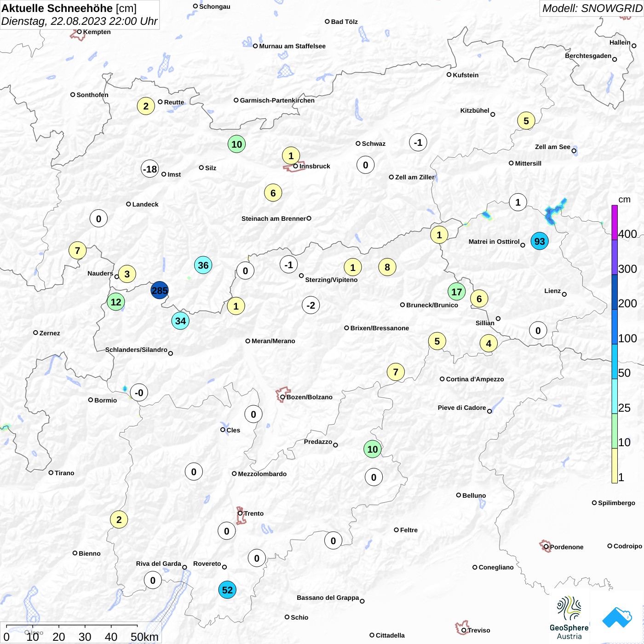Click the 'Aktuelle Schneehöhe [cm]' title
Viewport: 644px width, 644px height.
[x=69, y=8]
